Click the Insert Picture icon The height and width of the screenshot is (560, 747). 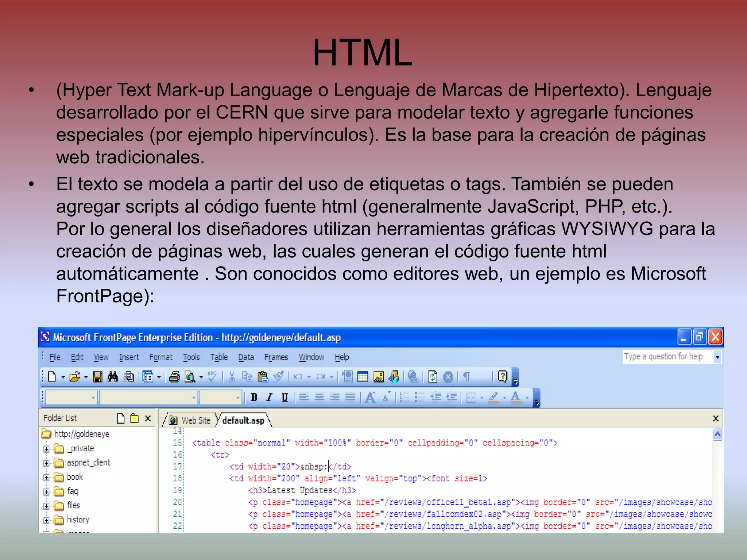coord(379,377)
